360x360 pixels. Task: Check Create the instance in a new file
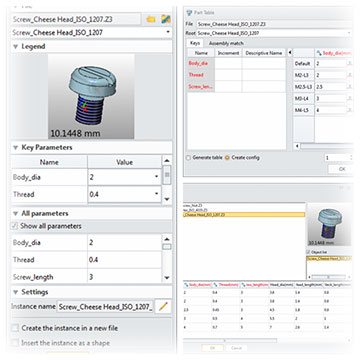point(15,328)
